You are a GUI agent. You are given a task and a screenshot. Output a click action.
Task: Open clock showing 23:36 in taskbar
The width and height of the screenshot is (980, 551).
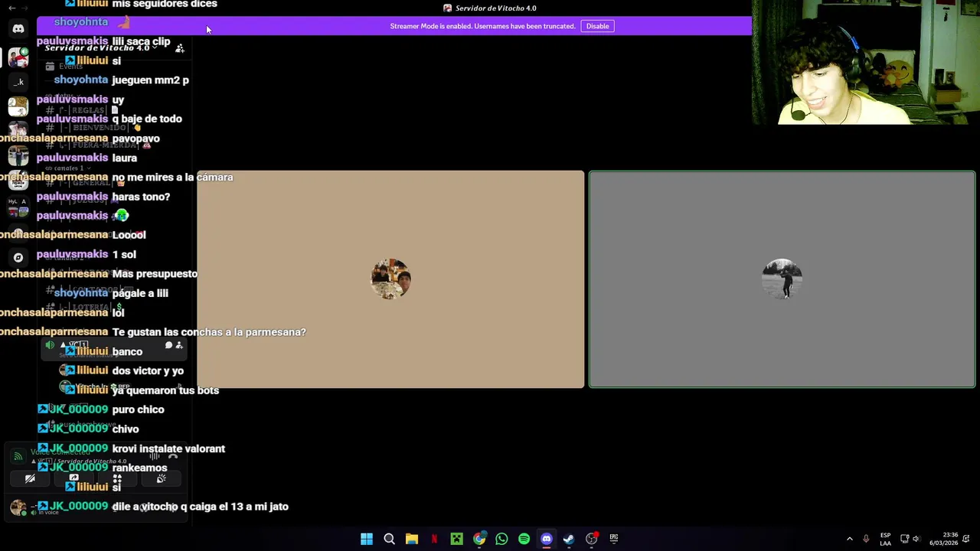942,539
